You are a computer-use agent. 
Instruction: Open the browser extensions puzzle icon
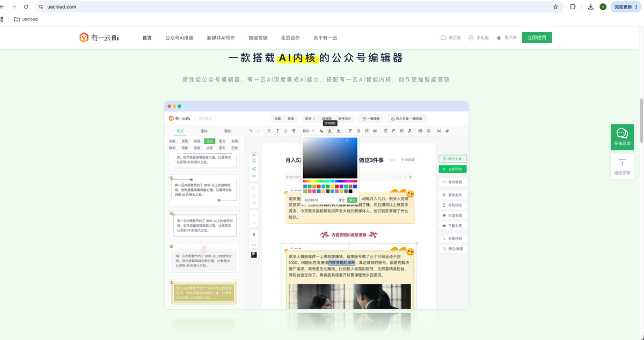(573, 7)
